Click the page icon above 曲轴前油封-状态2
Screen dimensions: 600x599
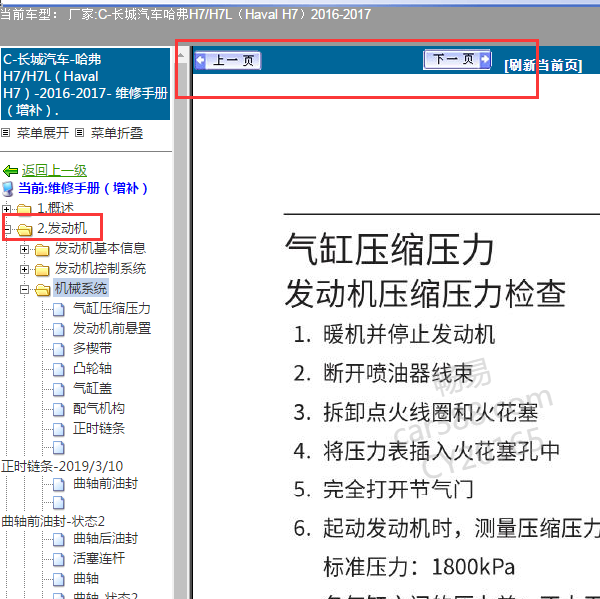(x=59, y=503)
